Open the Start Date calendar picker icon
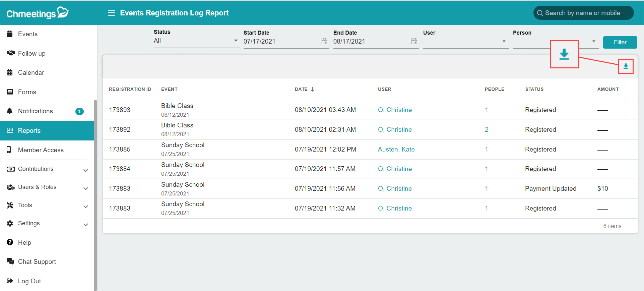 point(324,41)
